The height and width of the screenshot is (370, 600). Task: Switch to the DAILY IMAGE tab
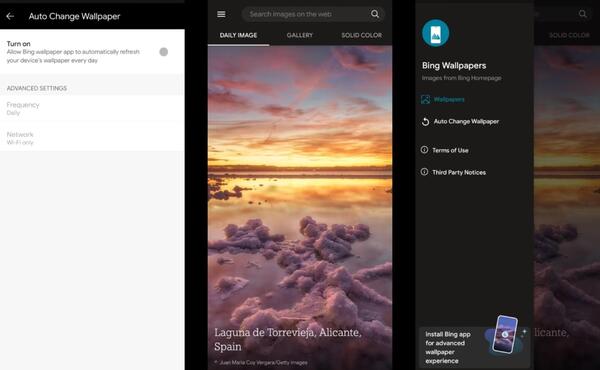click(238, 35)
